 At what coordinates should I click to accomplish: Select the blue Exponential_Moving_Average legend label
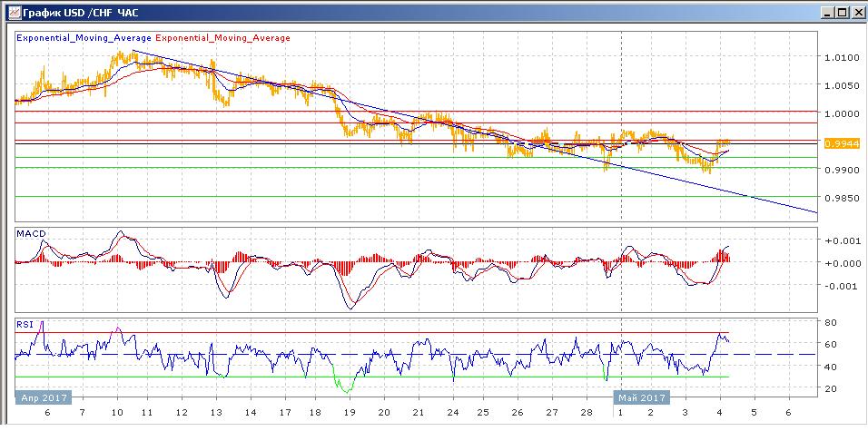coord(85,38)
